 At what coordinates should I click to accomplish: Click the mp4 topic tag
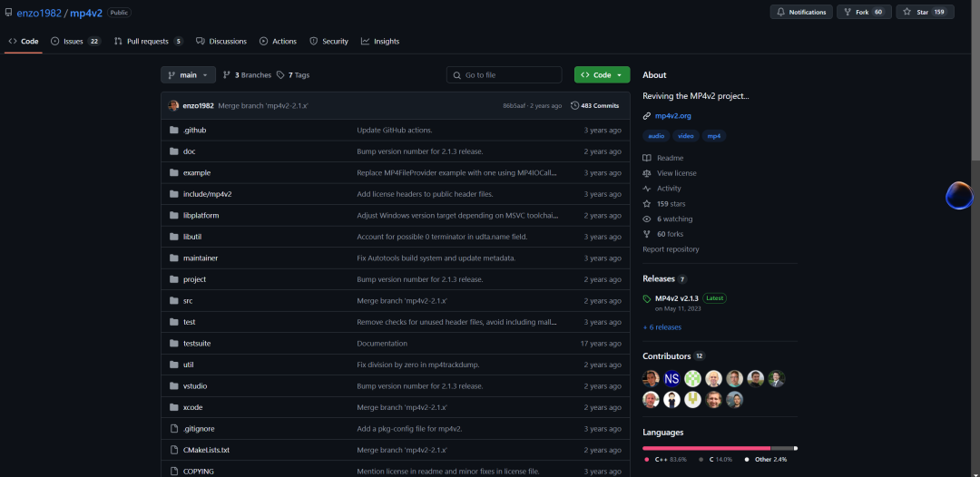click(714, 136)
